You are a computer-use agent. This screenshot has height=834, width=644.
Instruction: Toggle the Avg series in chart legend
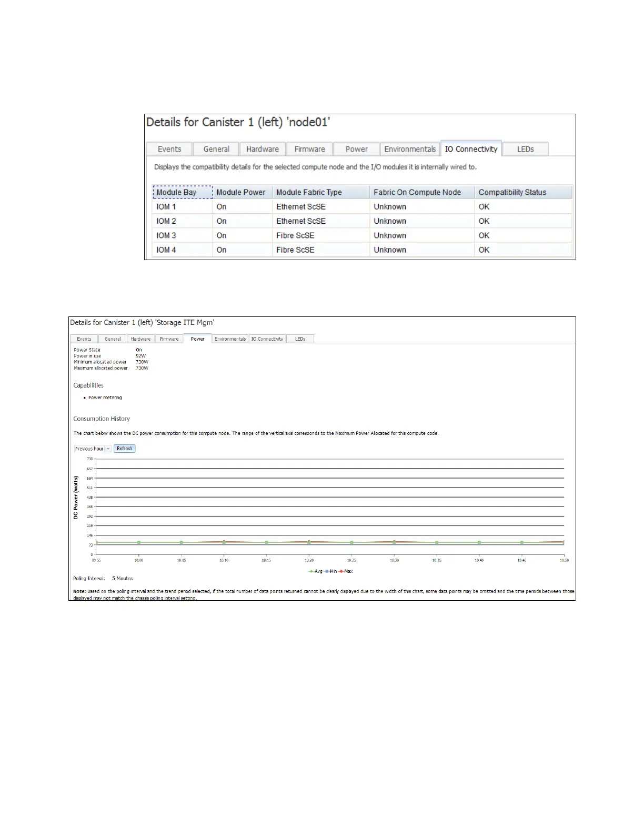[x=315, y=571]
